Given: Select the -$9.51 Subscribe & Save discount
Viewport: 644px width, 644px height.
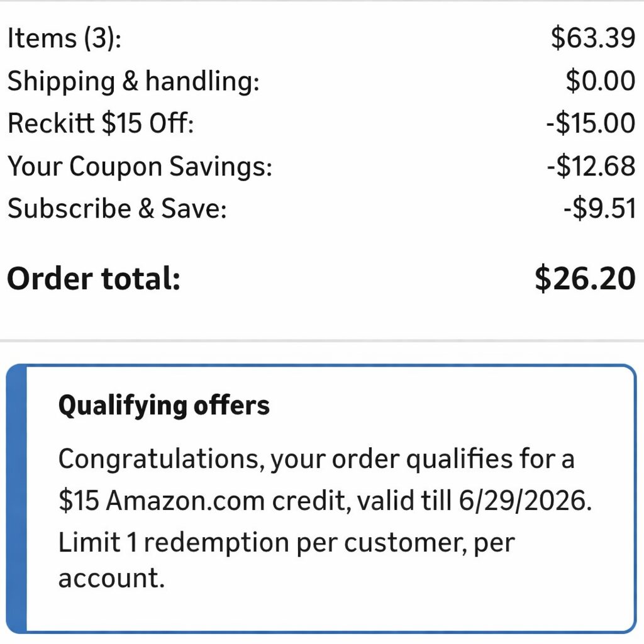Looking at the screenshot, I should [x=599, y=209].
